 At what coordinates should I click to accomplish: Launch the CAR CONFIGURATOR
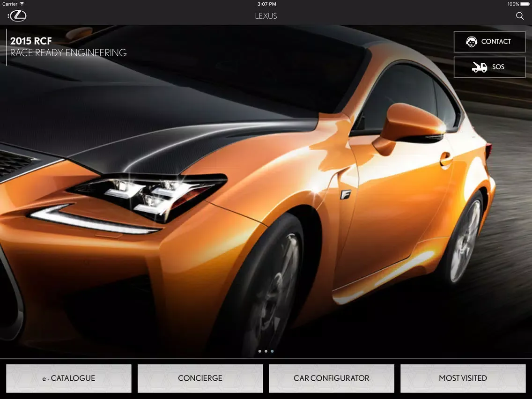tap(332, 378)
